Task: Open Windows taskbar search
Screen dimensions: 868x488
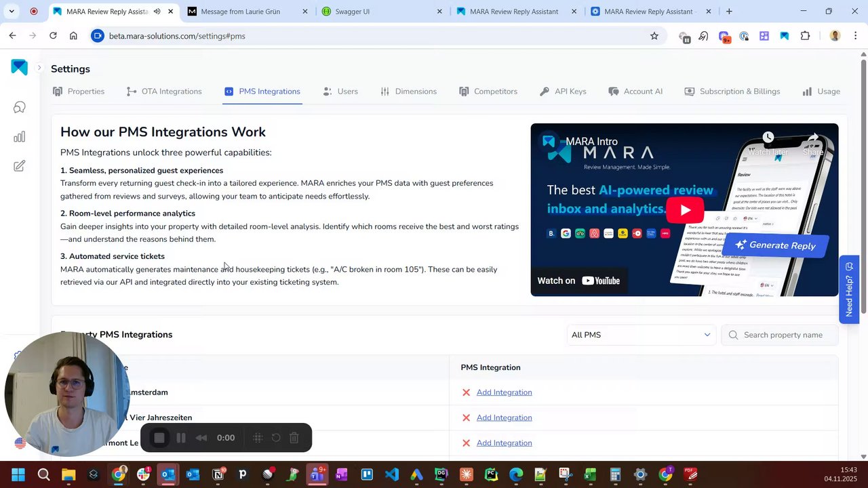Action: (x=43, y=474)
